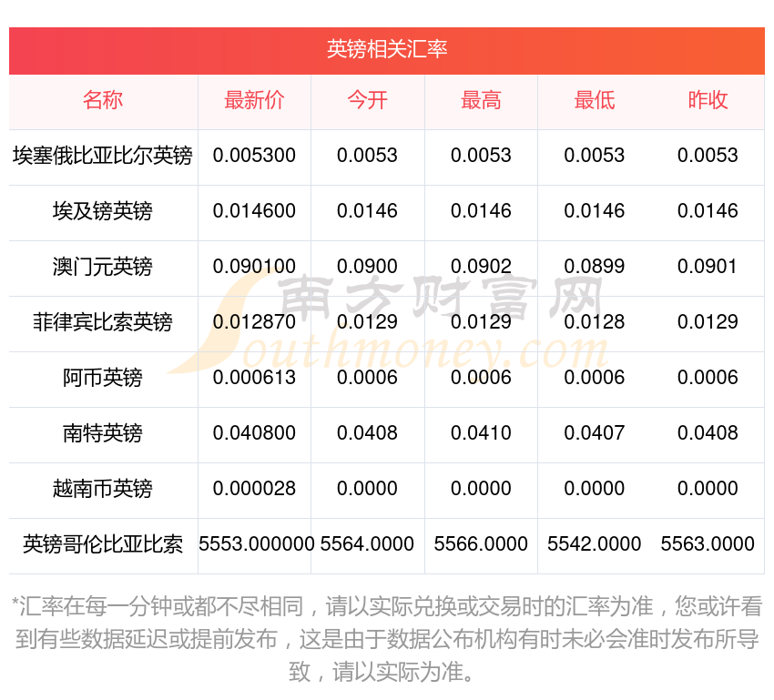
Task: Click the 英镑哥伦比亚比索 row name
Action: 103,544
